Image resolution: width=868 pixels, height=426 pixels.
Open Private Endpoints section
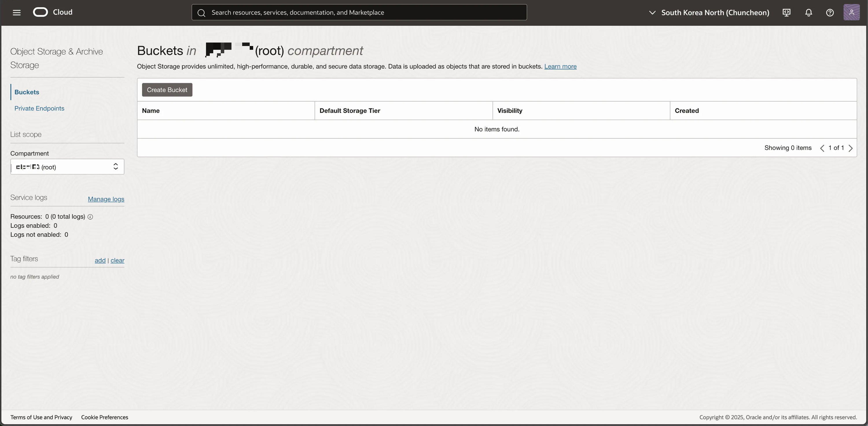[39, 108]
